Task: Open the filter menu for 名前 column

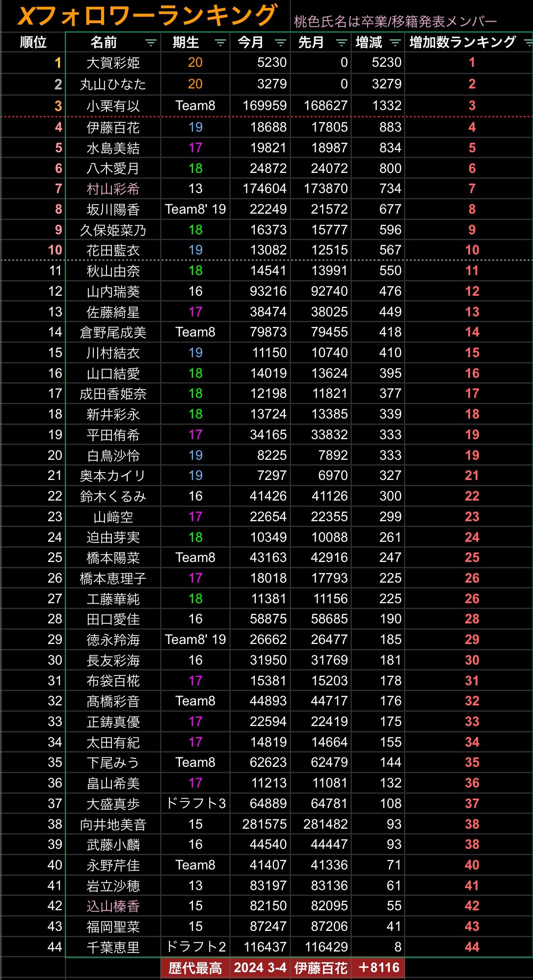Action: (x=151, y=43)
